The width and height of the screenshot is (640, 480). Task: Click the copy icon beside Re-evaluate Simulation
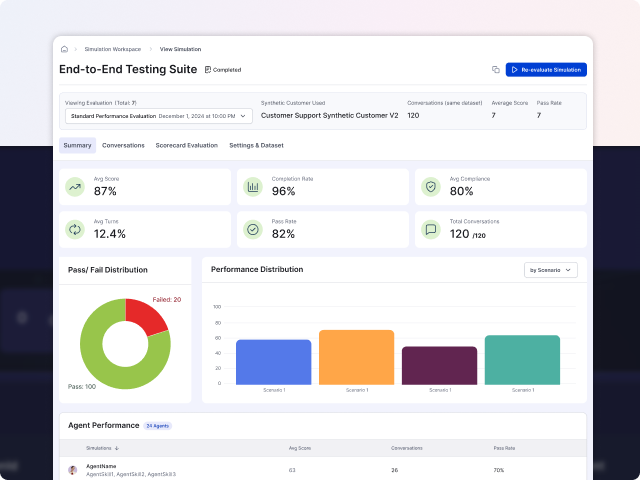pos(495,70)
